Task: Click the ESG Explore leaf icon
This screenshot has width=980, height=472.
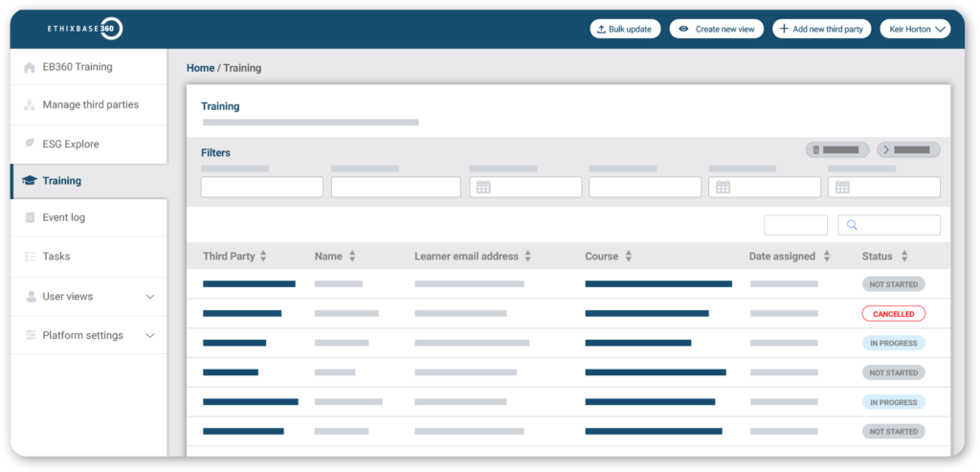Action: (x=30, y=145)
